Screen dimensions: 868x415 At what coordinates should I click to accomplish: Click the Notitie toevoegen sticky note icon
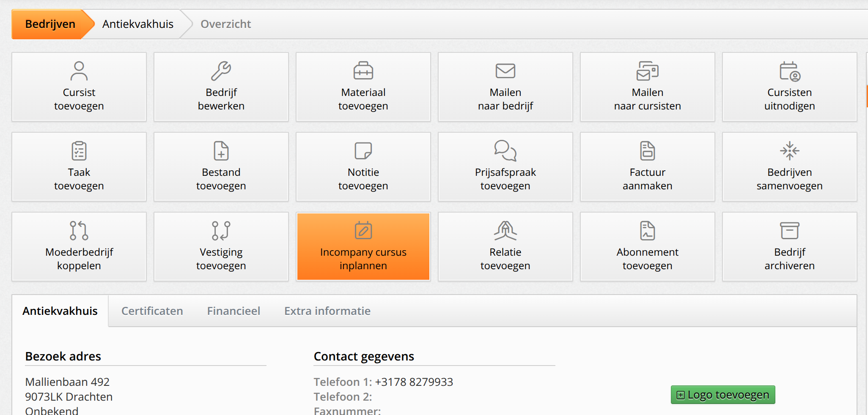(363, 151)
